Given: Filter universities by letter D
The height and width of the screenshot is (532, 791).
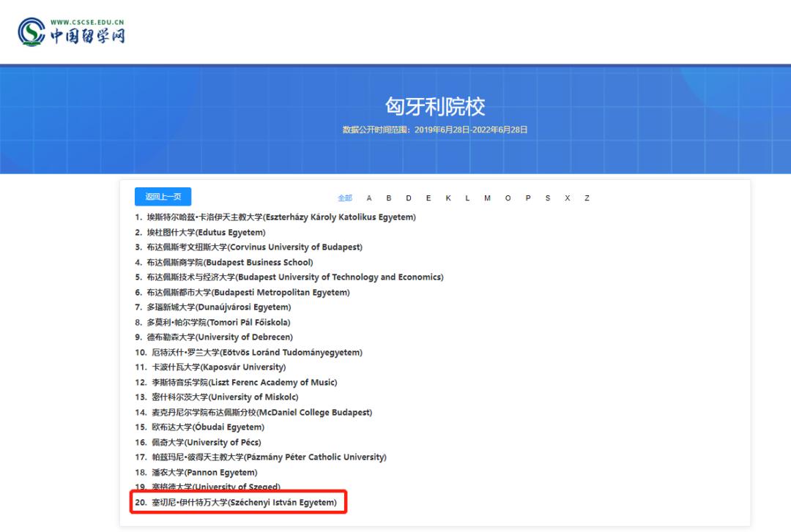Looking at the screenshot, I should [x=409, y=198].
